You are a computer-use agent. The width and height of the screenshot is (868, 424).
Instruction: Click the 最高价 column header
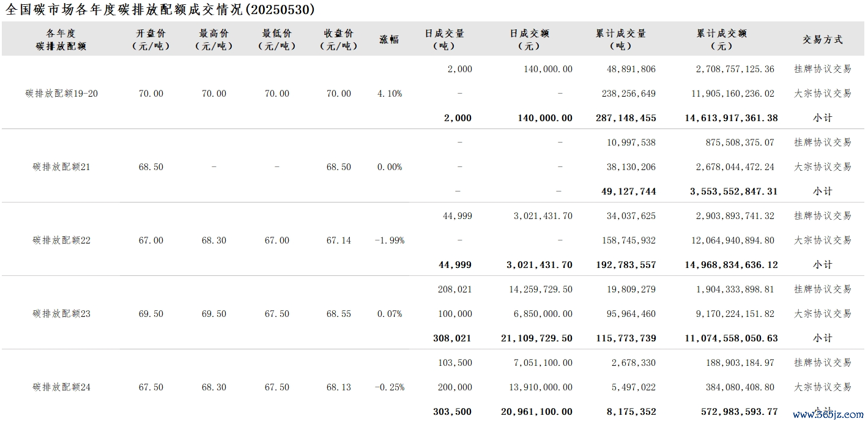point(214,39)
